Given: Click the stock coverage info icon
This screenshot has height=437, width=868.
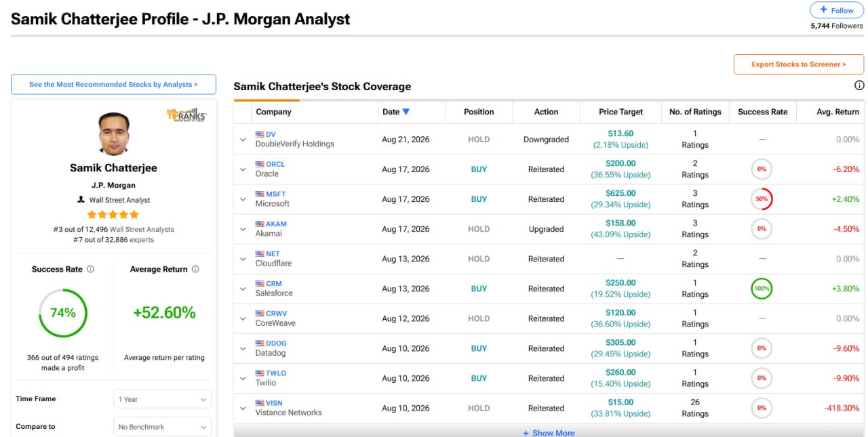Looking at the screenshot, I should 859,85.
